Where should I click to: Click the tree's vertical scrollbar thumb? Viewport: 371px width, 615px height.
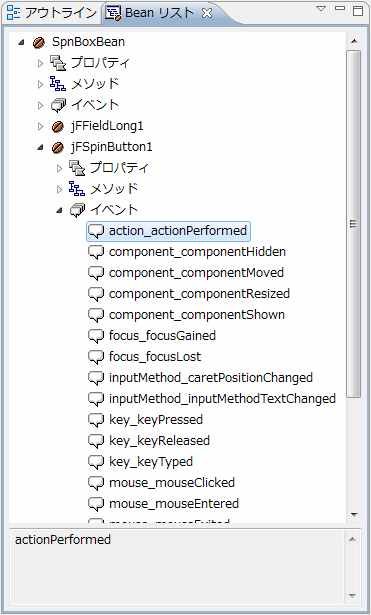(x=353, y=224)
